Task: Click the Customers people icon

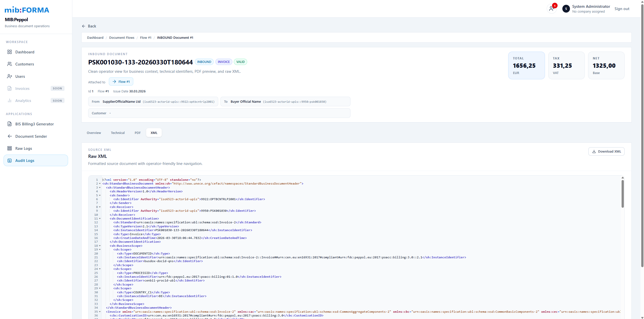Action: pyautogui.click(x=10, y=64)
